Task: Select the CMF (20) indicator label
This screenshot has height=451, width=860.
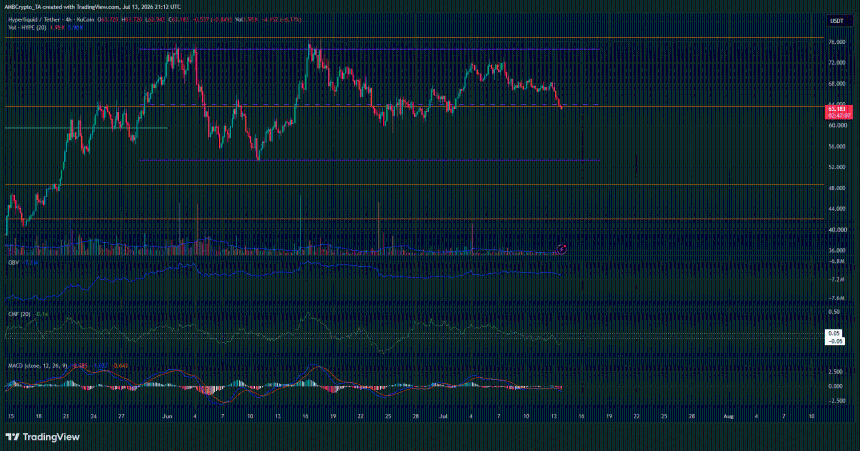Action: pyautogui.click(x=19, y=314)
